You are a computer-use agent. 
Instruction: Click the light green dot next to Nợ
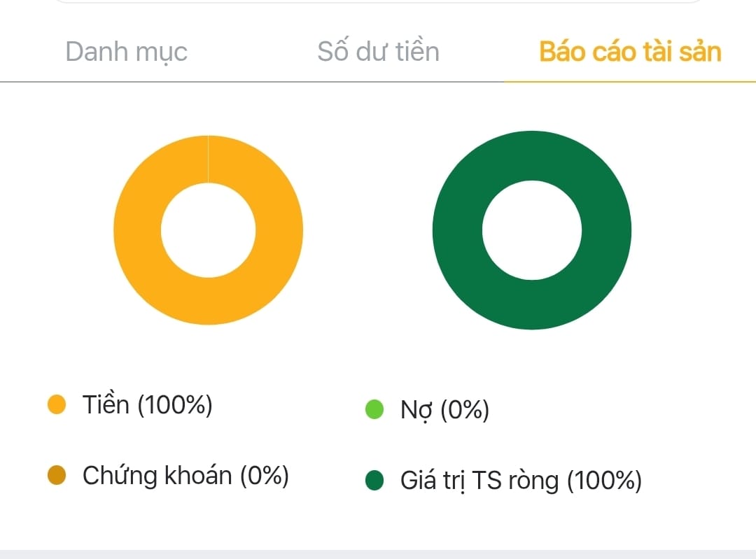[375, 410]
